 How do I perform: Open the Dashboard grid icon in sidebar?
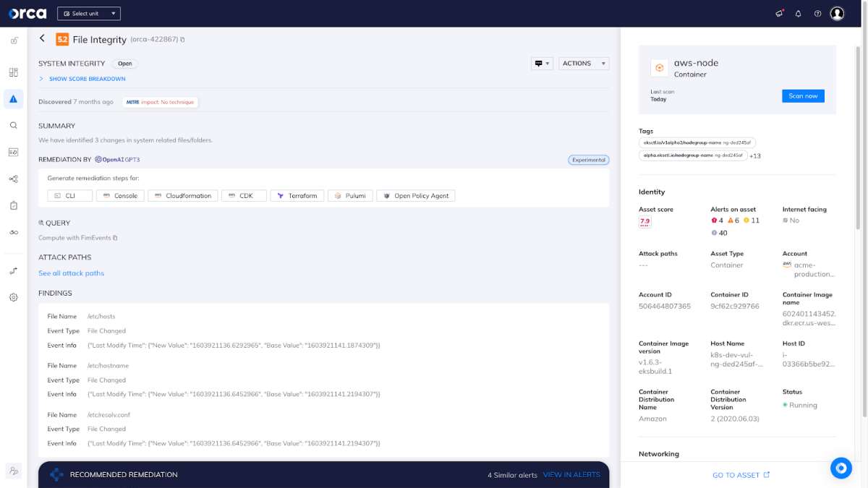point(13,72)
